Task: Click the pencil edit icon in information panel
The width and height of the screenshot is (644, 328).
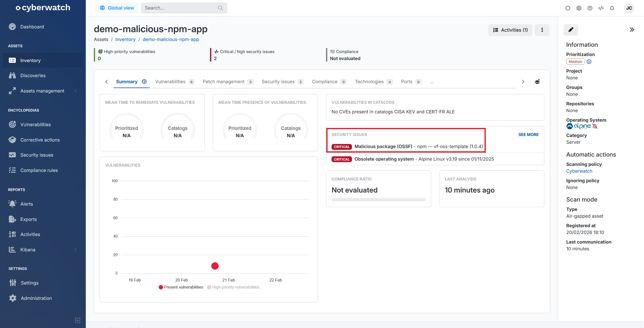Action: pyautogui.click(x=571, y=30)
